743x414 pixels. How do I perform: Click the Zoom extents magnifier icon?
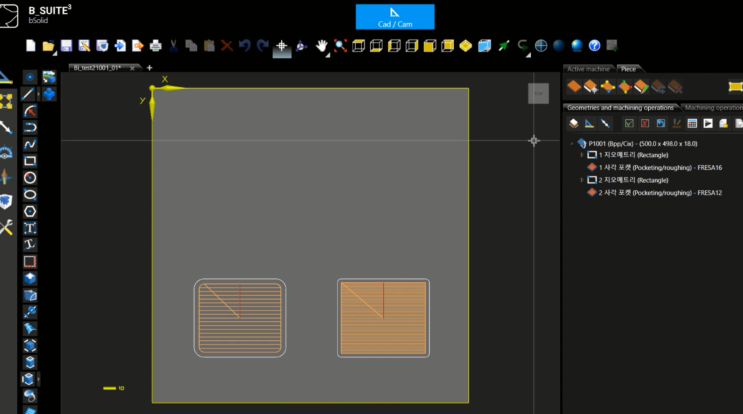(340, 45)
